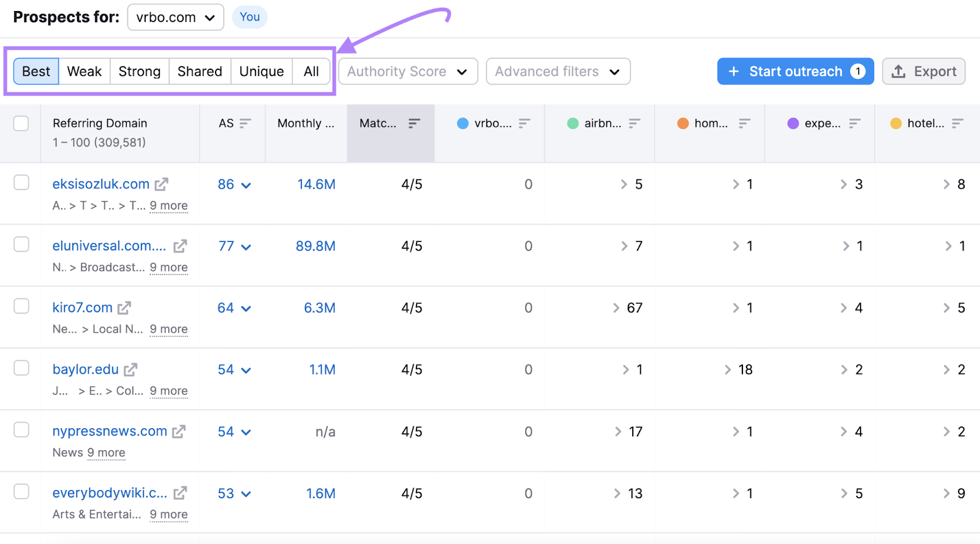Viewport: 980px width, 544px height.
Task: Expand expe... backlinks arrow in nypressnews row
Action: click(x=844, y=432)
